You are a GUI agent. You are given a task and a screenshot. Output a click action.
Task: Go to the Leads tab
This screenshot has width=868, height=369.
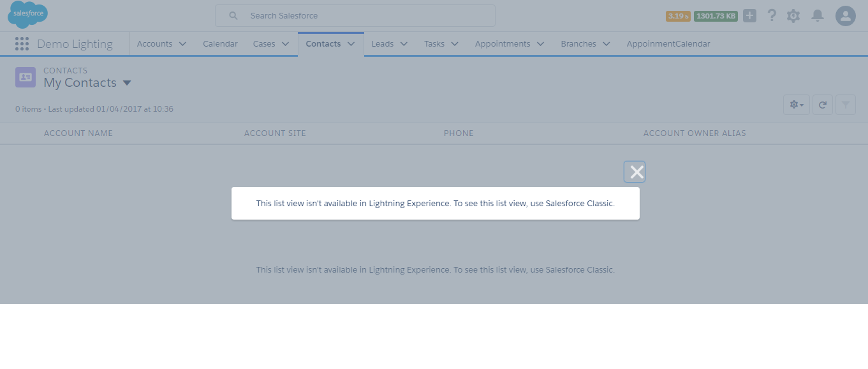pos(383,44)
